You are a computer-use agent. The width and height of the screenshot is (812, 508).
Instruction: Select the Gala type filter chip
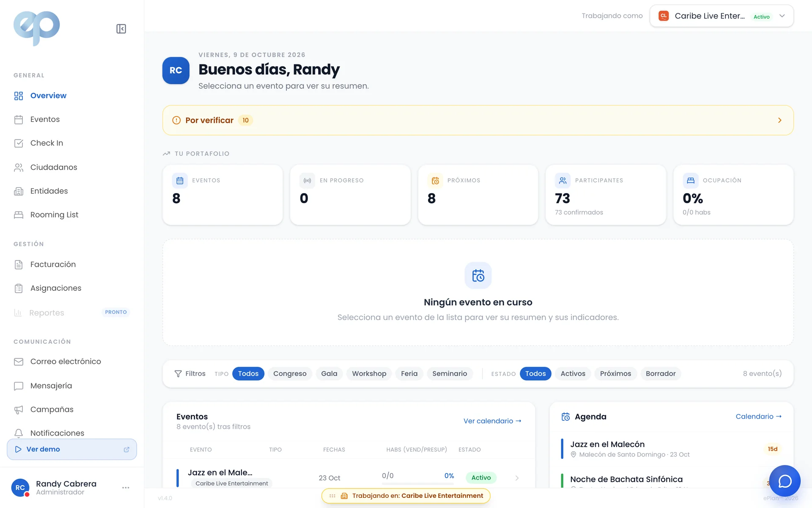pyautogui.click(x=329, y=373)
